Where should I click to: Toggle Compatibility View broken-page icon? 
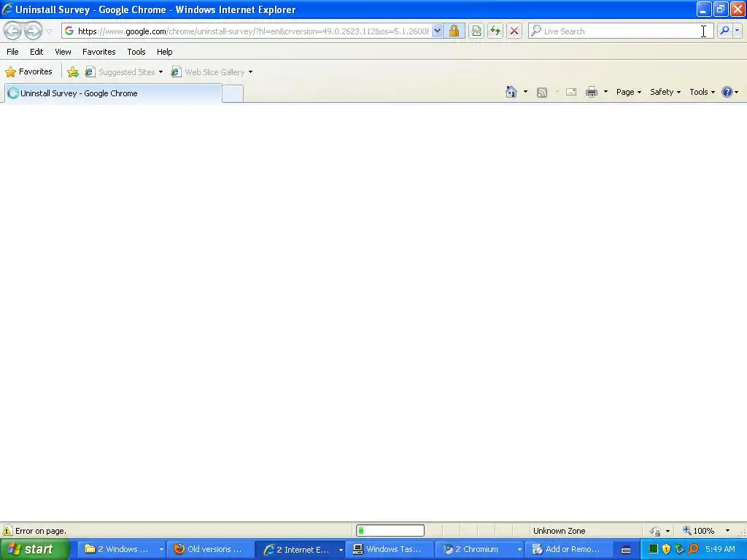pyautogui.click(x=476, y=31)
